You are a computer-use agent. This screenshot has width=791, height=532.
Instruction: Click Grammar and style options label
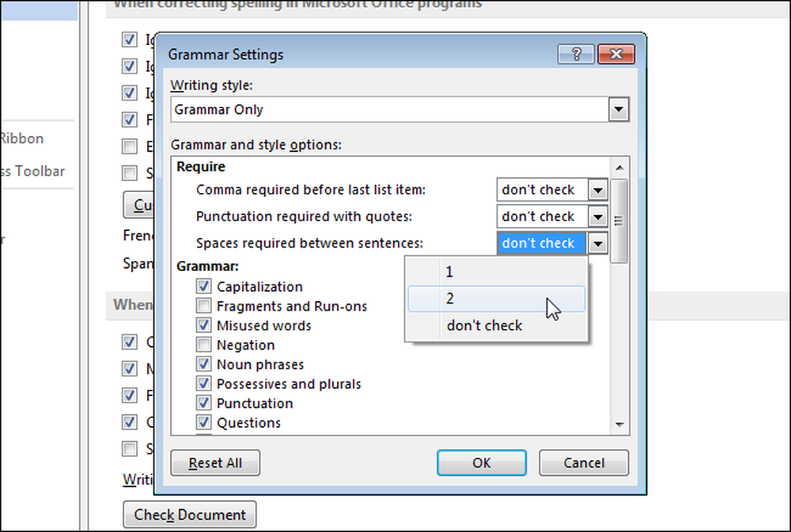point(255,145)
